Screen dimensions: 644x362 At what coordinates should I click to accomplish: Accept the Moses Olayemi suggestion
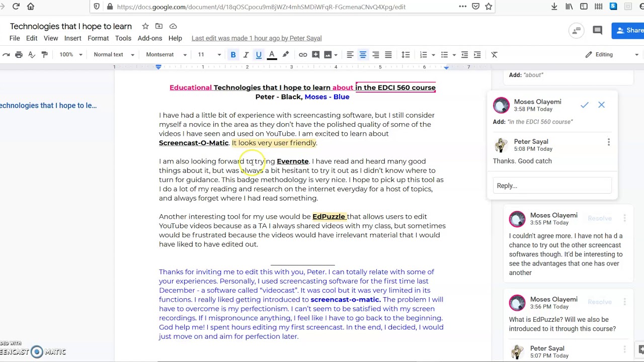[x=584, y=105]
